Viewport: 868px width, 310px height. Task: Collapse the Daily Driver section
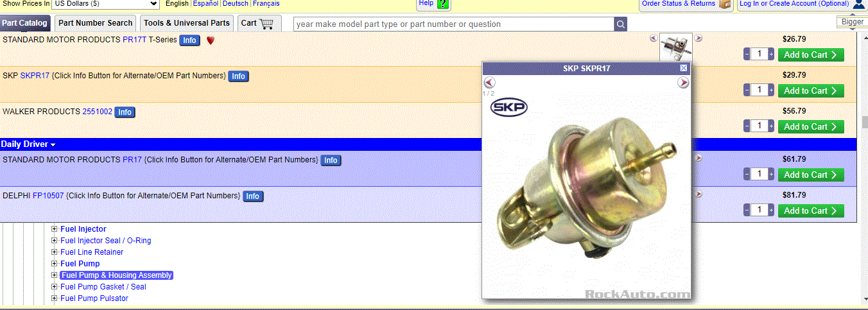(x=53, y=144)
